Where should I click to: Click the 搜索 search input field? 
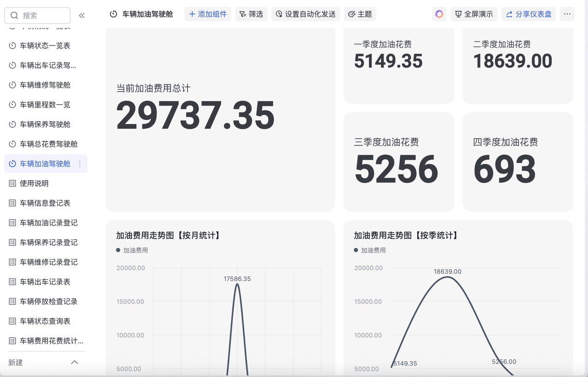click(x=37, y=16)
